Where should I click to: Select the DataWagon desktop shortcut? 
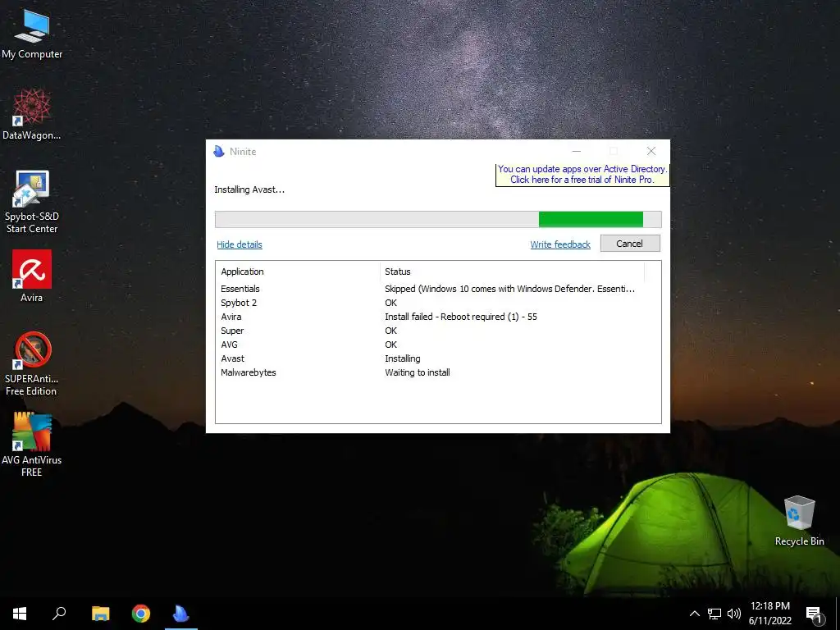click(32, 114)
